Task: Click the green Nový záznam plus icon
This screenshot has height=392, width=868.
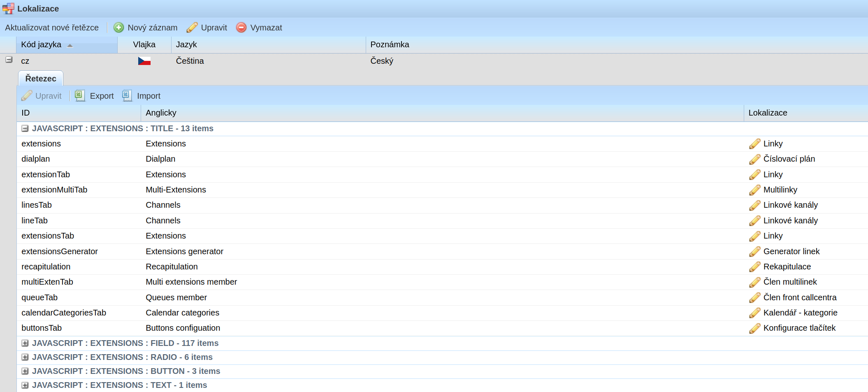Action: pyautogui.click(x=118, y=28)
